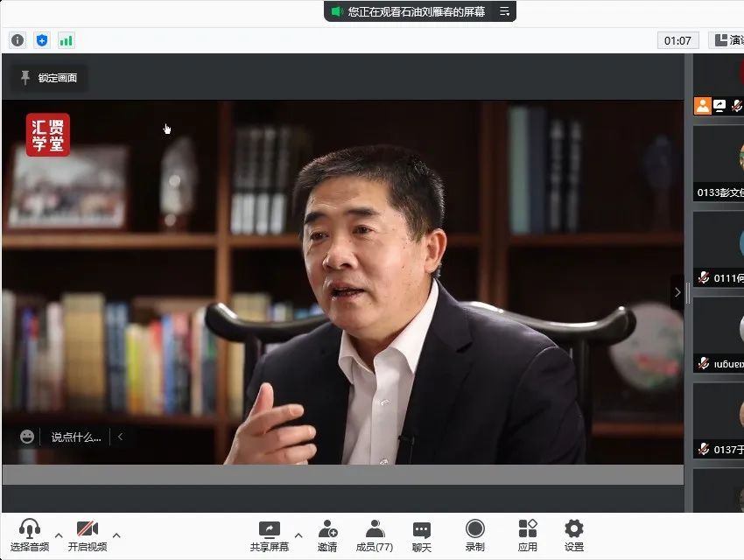Image resolution: width=744 pixels, height=560 pixels.
Task: Turn on camera with 开启视频
Action: pos(87,528)
